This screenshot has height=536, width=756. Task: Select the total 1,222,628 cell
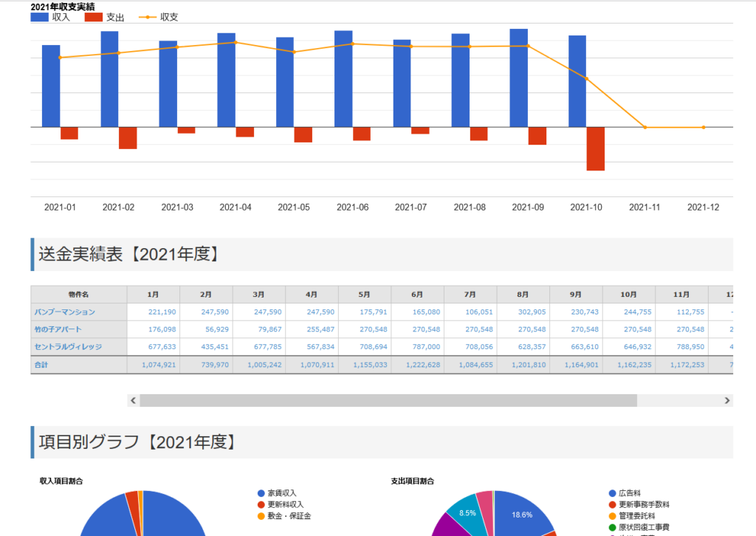(x=423, y=365)
